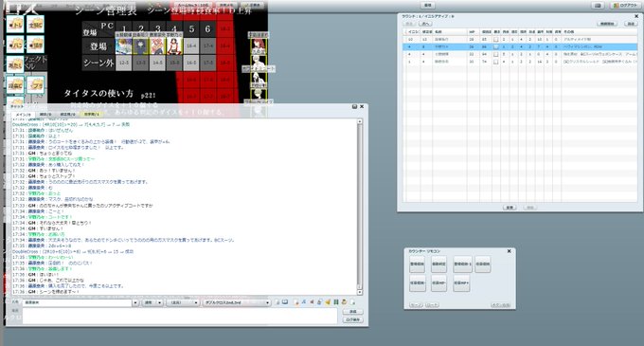
Task: Advance initiative with the 次へ button
Action: [x=425, y=24]
